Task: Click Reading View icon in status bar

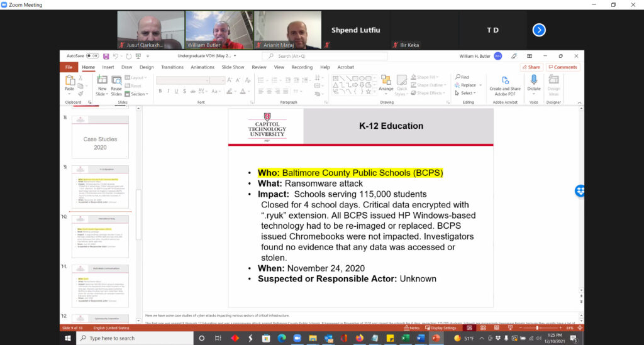Action: 497,328
